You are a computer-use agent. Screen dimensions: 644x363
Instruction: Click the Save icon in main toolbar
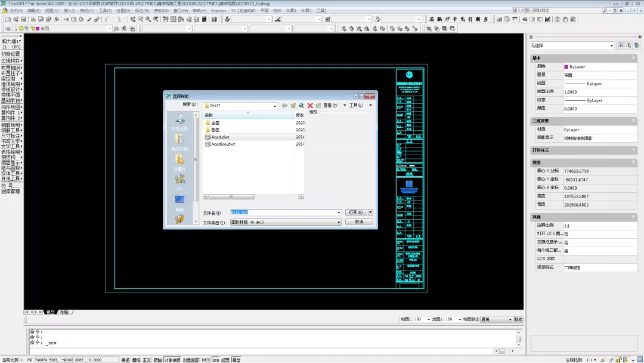tap(24, 19)
